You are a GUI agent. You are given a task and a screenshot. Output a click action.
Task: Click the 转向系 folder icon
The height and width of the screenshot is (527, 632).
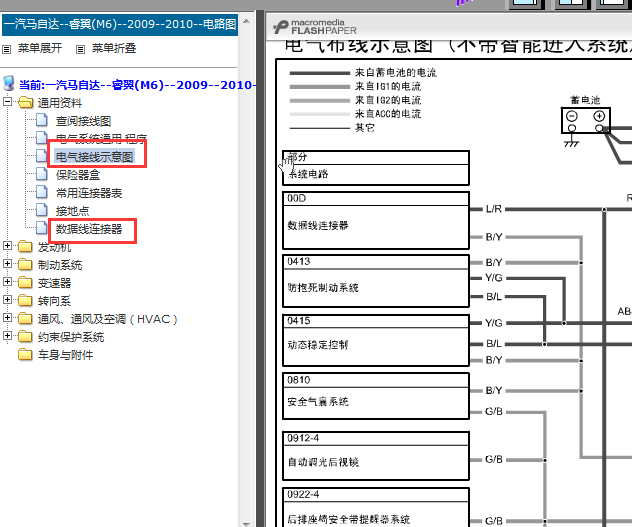(25, 300)
